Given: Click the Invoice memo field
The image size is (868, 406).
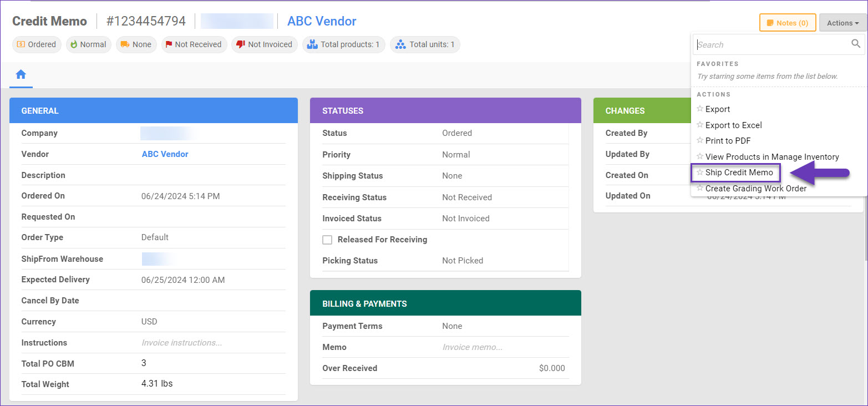Looking at the screenshot, I should (x=472, y=347).
